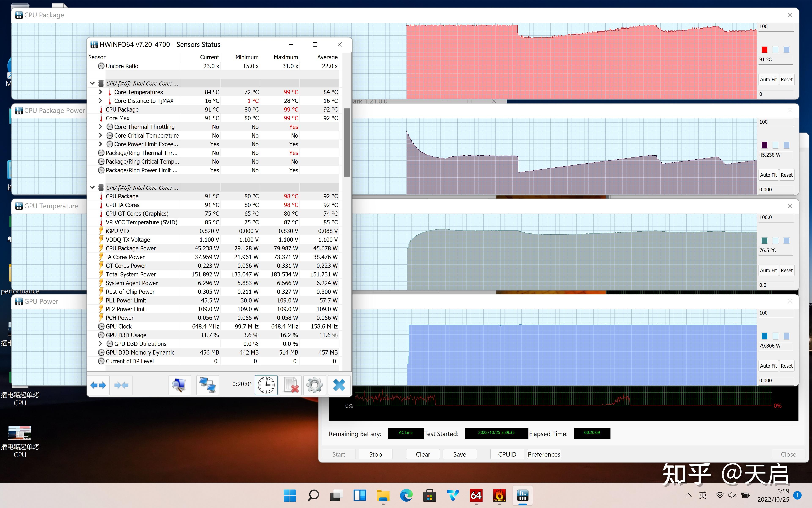The height and width of the screenshot is (508, 812).
Task: Open HWiNFO icon on the taskbar
Action: pos(523,495)
